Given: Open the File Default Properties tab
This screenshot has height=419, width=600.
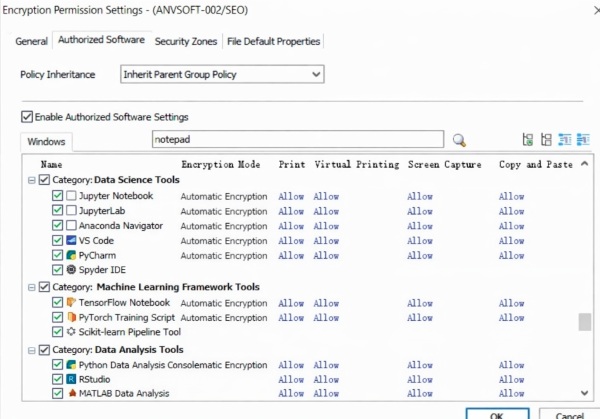Looking at the screenshot, I should point(274,41).
